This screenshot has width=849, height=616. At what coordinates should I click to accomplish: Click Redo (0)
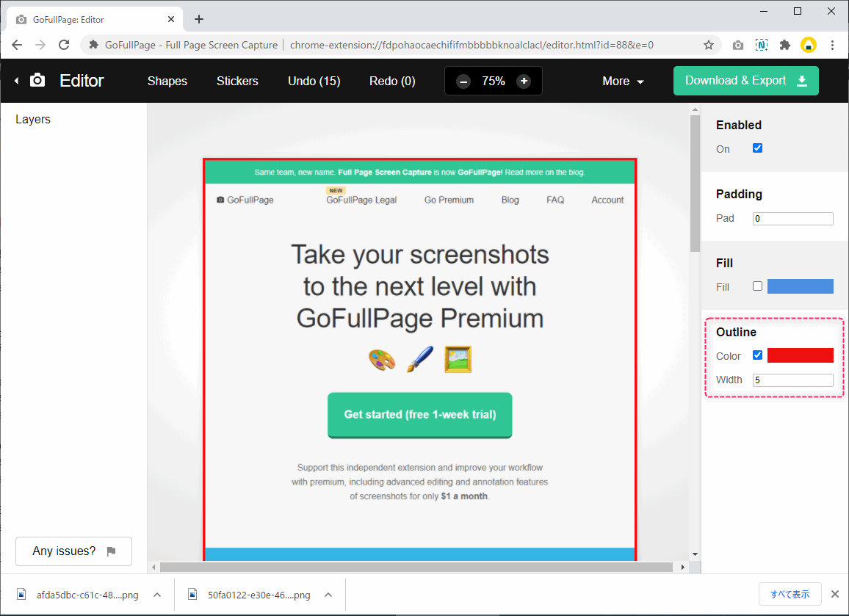(392, 81)
